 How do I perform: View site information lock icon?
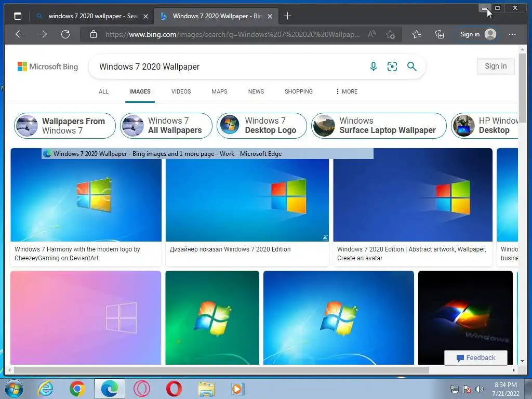94,34
